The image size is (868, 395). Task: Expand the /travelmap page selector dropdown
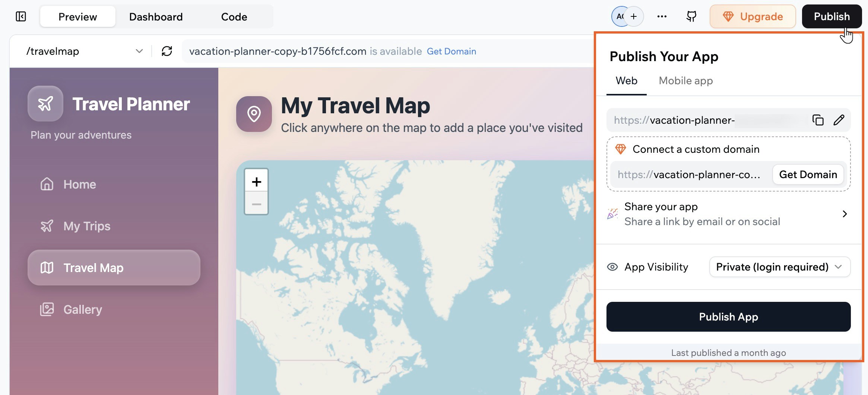139,51
